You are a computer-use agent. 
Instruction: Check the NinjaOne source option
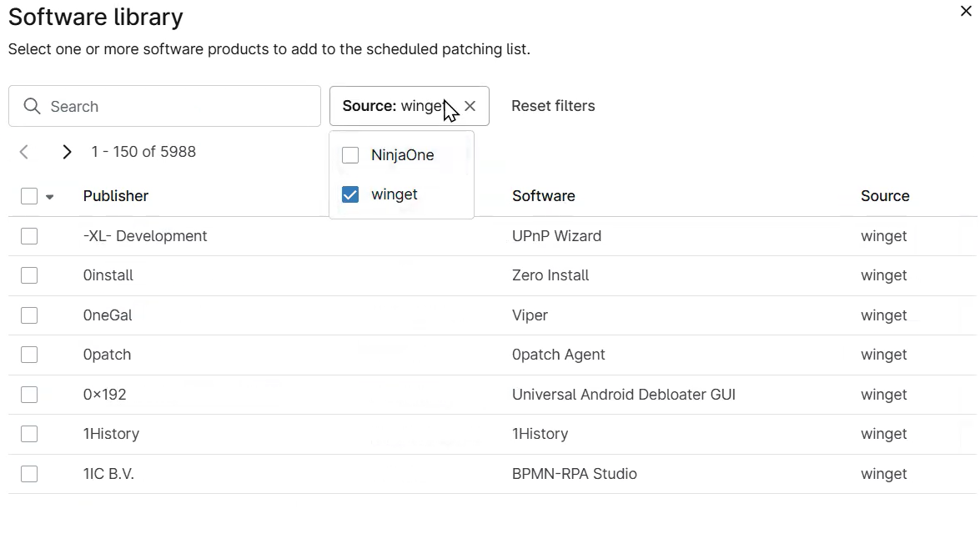click(350, 155)
